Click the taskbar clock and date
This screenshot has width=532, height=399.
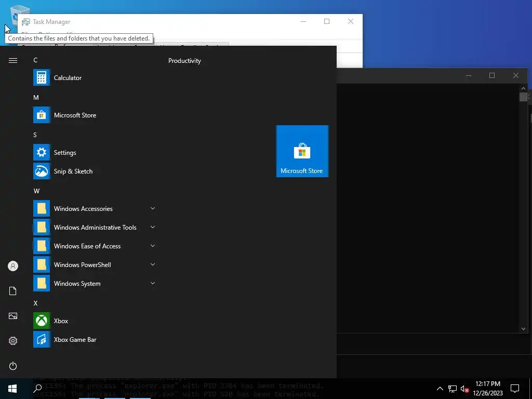click(487, 389)
